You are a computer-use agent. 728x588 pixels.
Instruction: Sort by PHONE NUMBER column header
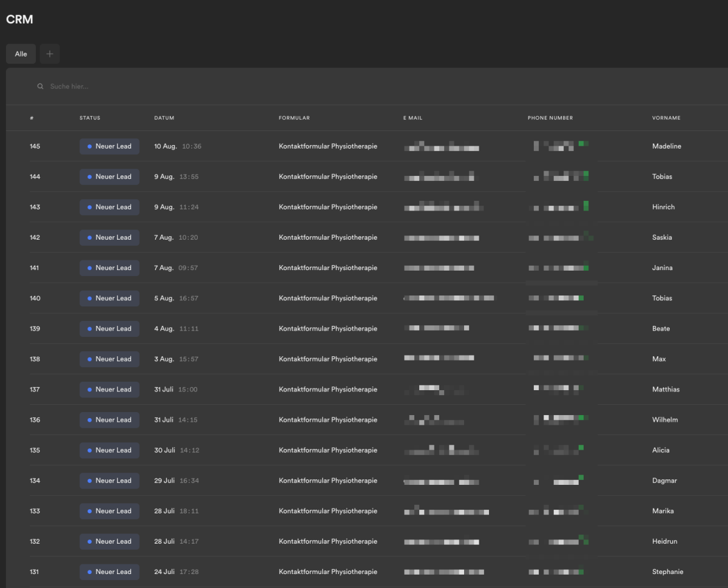(550, 118)
